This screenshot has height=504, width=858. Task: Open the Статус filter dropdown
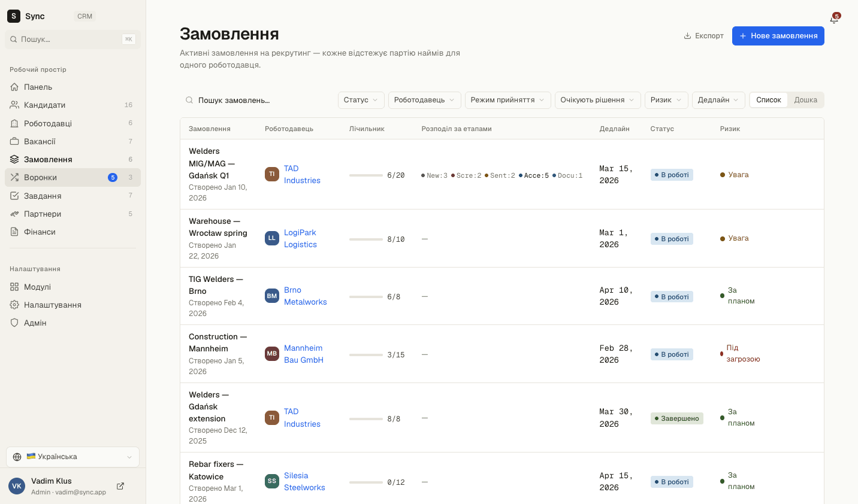361,100
